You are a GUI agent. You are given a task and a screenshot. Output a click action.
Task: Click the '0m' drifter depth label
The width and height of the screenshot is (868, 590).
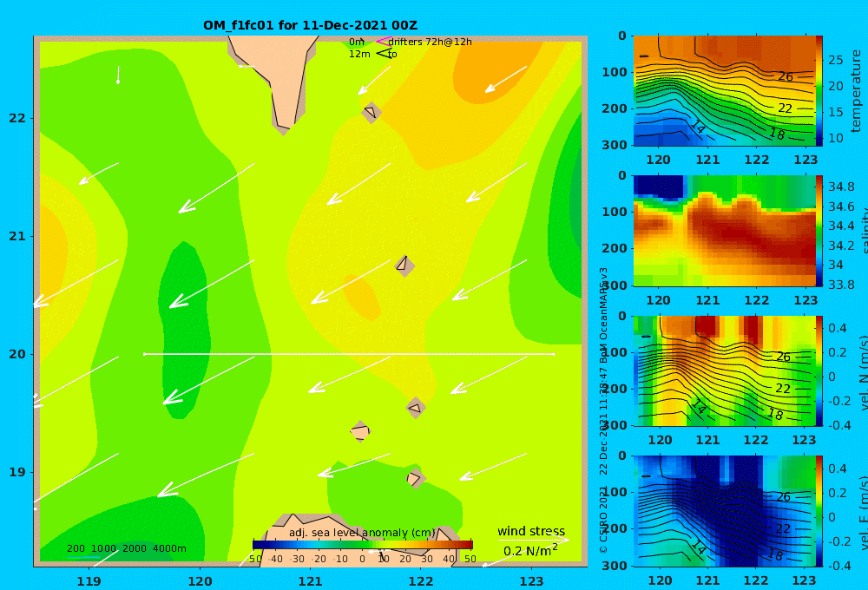tap(357, 42)
